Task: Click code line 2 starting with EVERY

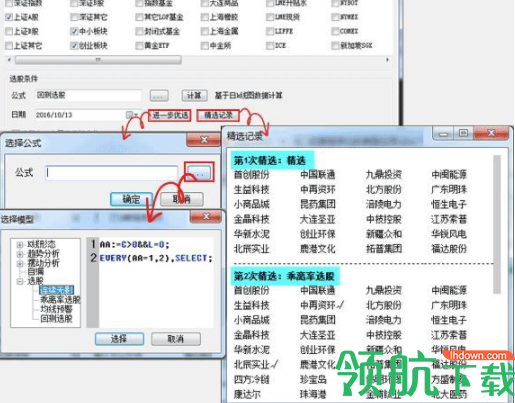Action: (156, 258)
